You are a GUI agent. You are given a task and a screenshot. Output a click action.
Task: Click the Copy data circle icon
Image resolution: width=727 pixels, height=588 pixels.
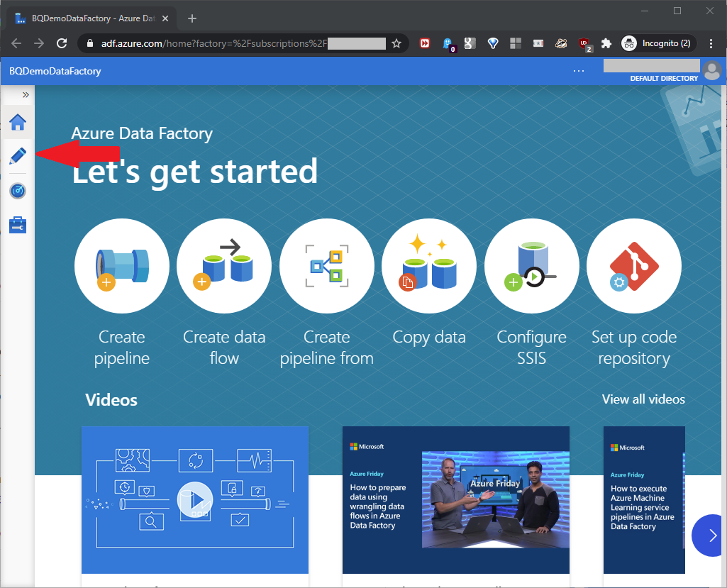tap(429, 266)
